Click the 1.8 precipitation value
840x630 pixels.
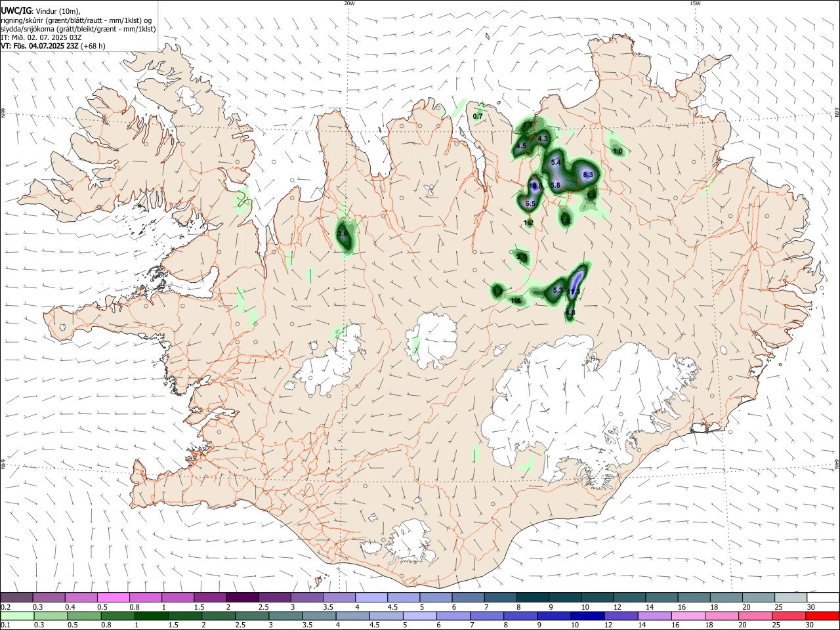click(x=565, y=221)
